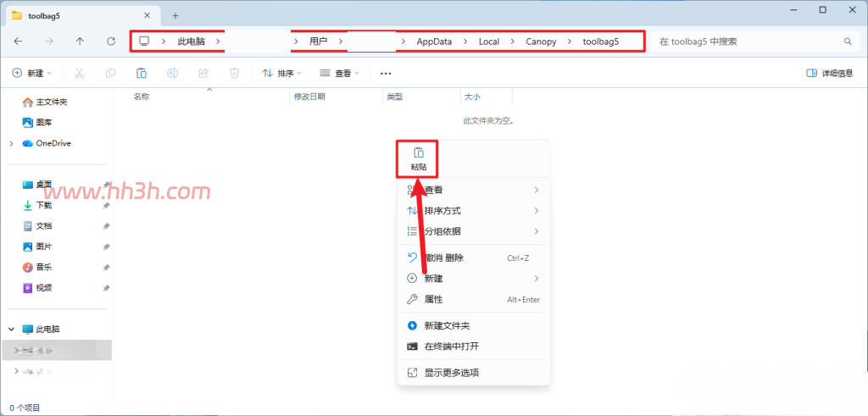Click 此电脑 in the address bar
Screen dimensions: 868x416
click(x=192, y=42)
